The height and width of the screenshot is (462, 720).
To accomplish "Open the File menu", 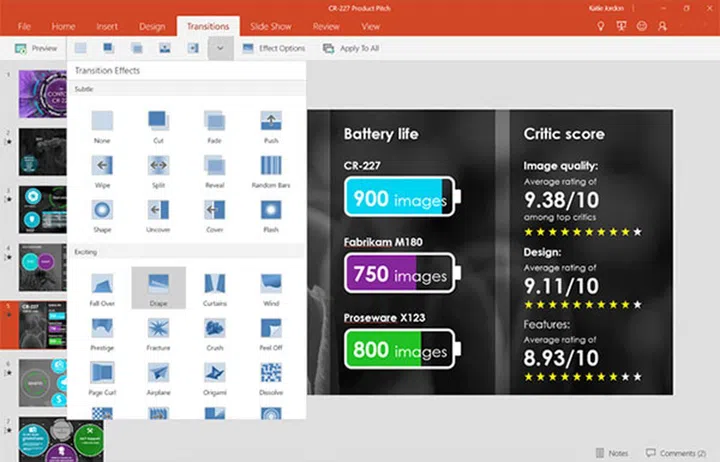I will (x=24, y=26).
